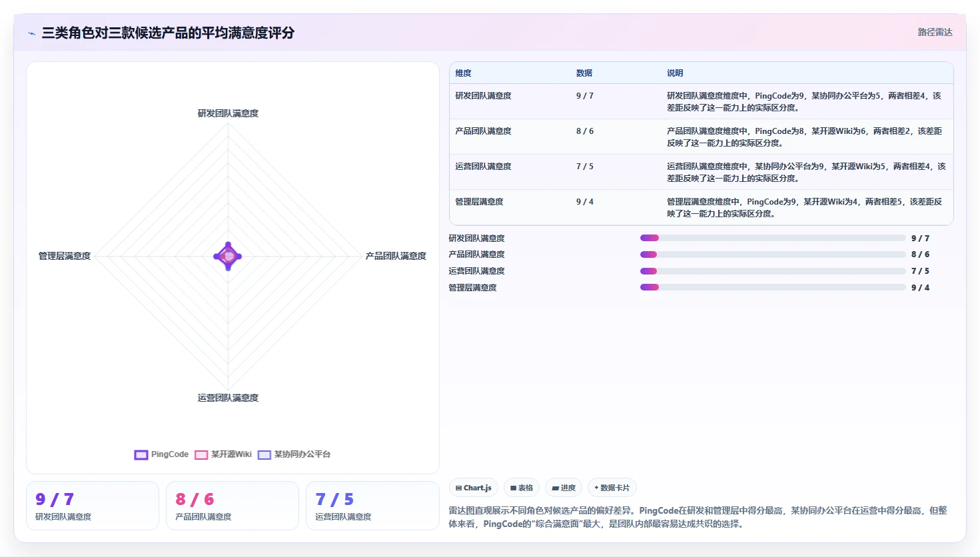This screenshot has height=557, width=980.
Task: Toggle the 某协同办公平台 legend swatch
Action: pyautogui.click(x=264, y=455)
